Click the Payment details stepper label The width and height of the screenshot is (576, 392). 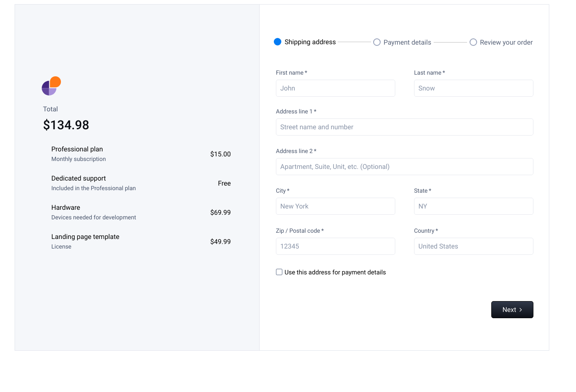407,42
